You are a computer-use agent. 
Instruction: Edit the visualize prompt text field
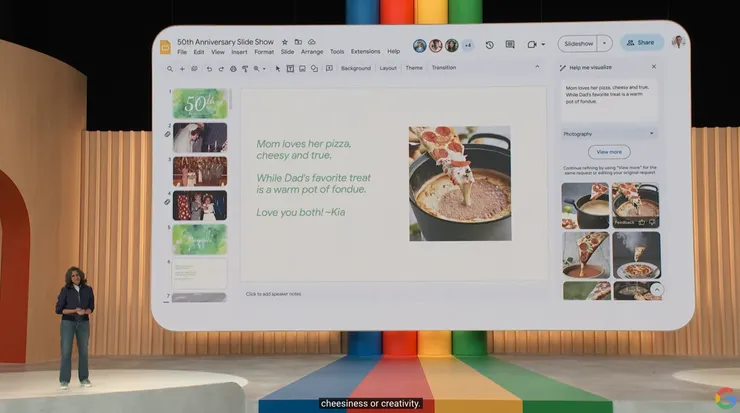pyautogui.click(x=609, y=101)
